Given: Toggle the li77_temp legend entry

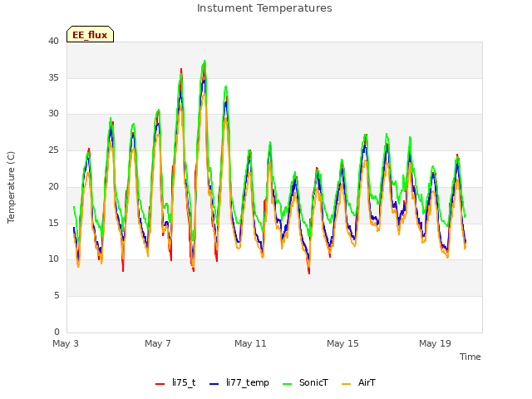Looking at the screenshot, I should click(239, 383).
